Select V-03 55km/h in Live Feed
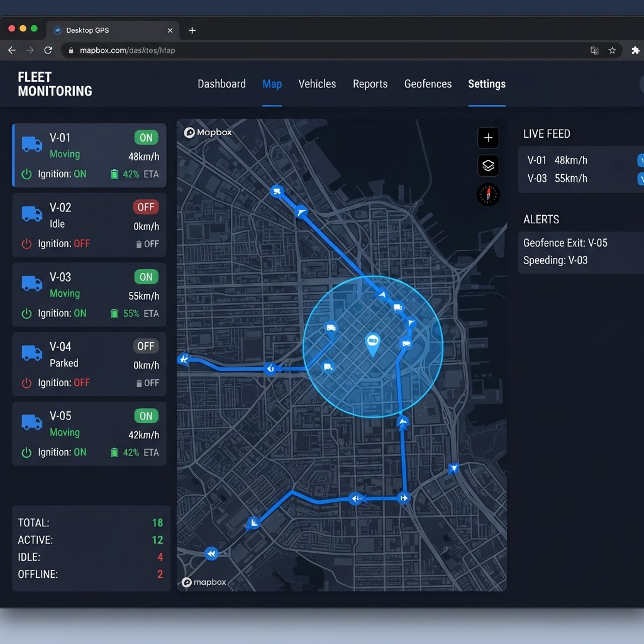 (557, 178)
